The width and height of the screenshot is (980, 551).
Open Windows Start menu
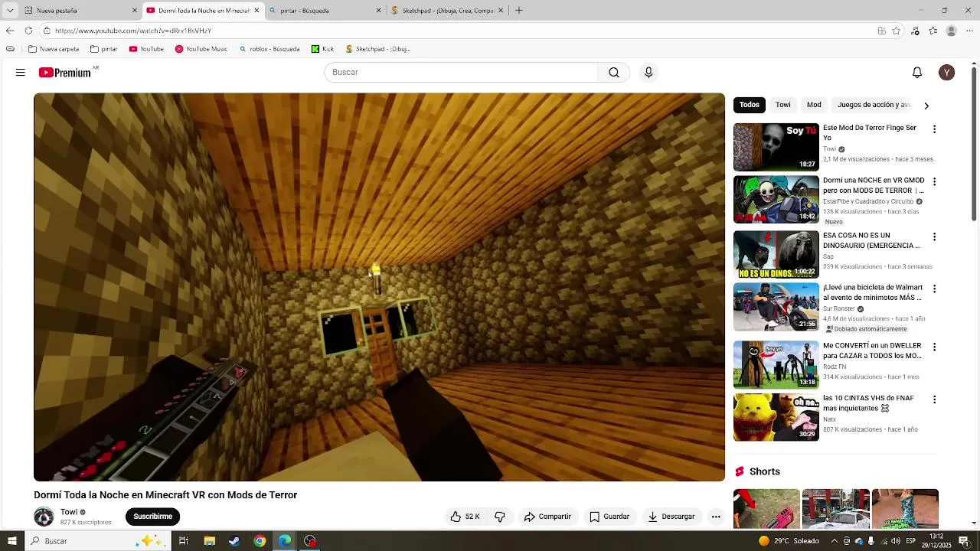pos(11,541)
